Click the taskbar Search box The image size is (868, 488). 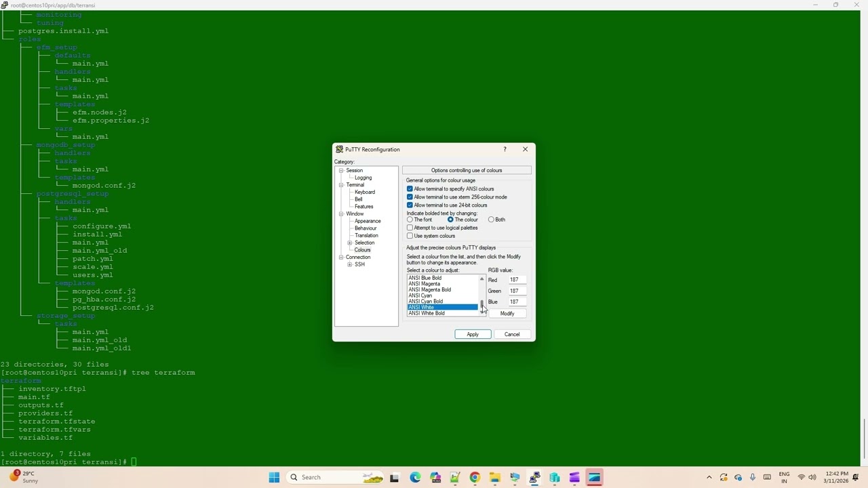[x=336, y=477]
